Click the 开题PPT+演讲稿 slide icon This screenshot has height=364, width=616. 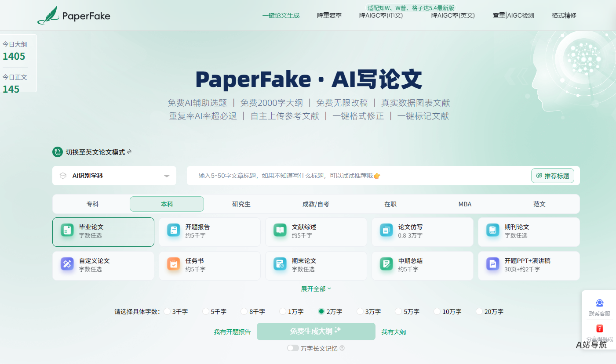pos(493,264)
